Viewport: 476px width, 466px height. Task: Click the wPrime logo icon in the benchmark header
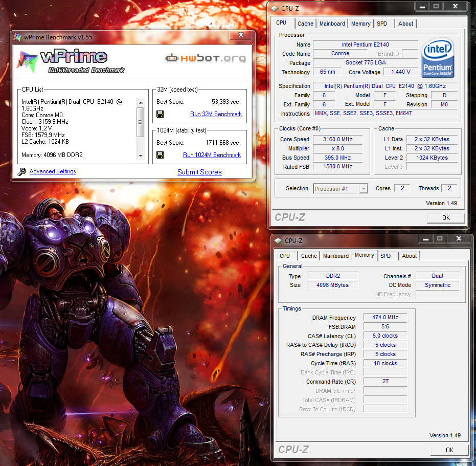click(28, 61)
